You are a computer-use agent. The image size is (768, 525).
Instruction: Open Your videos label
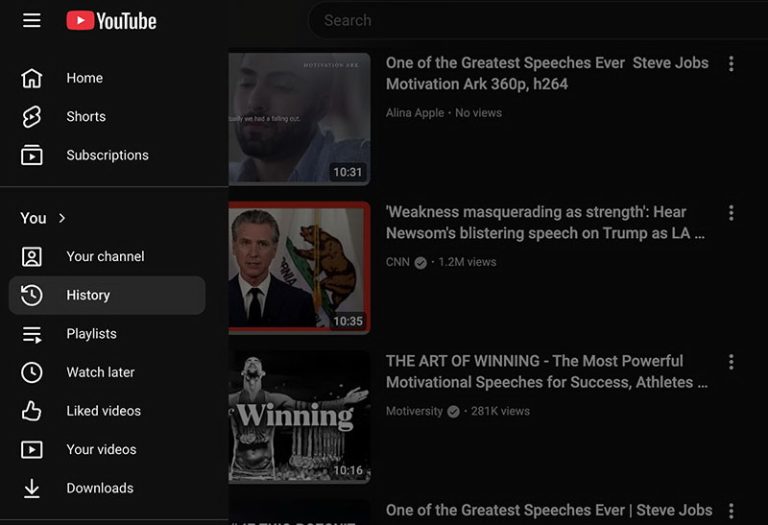click(x=101, y=450)
